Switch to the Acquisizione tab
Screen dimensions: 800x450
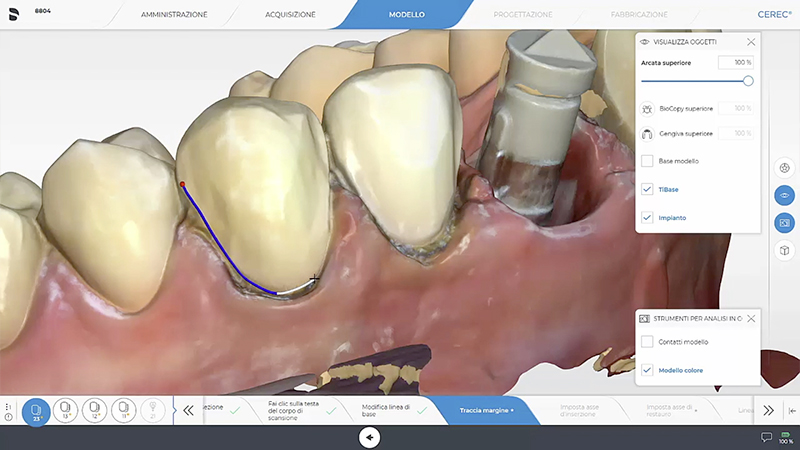(292, 15)
